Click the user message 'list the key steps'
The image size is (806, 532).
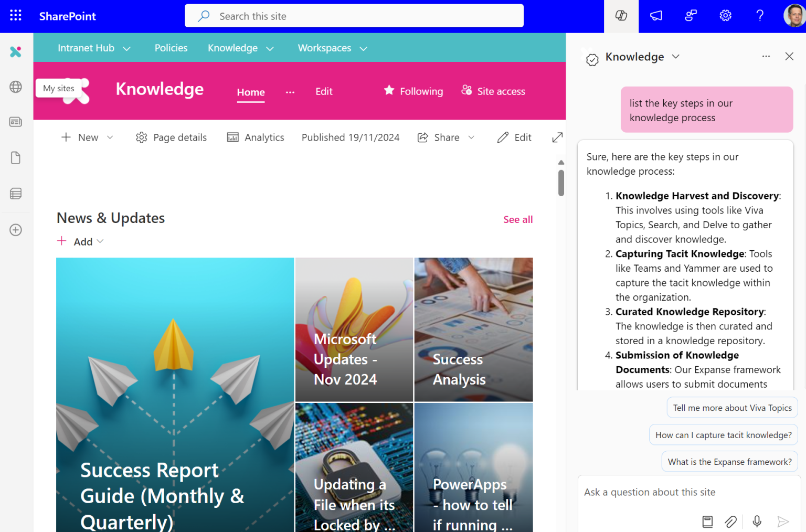[x=707, y=110]
